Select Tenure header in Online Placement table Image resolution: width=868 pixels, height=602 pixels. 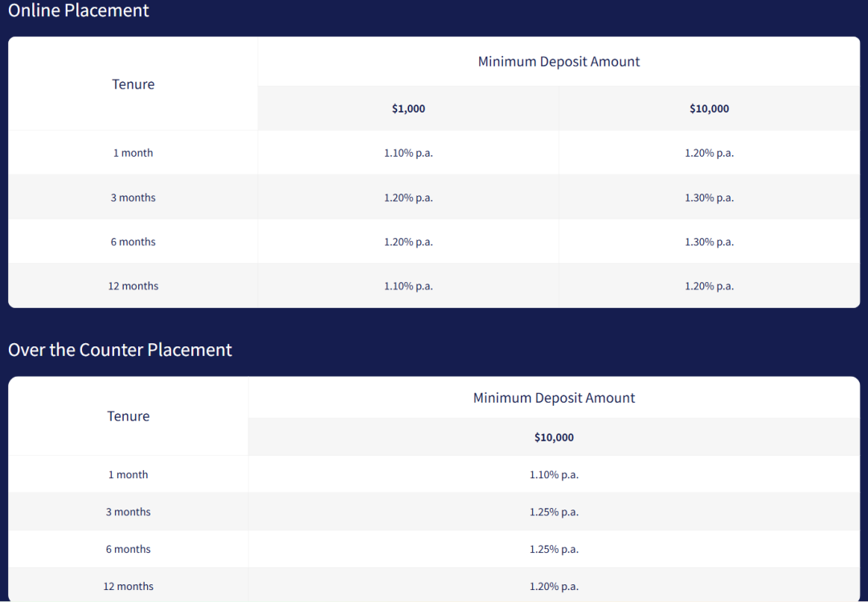[133, 84]
